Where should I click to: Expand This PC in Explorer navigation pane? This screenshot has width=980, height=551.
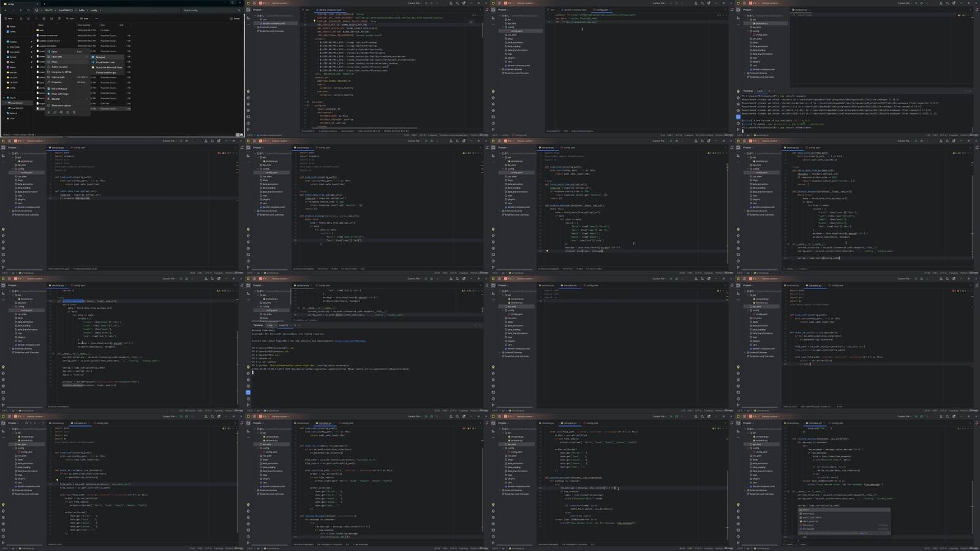click(x=4, y=97)
